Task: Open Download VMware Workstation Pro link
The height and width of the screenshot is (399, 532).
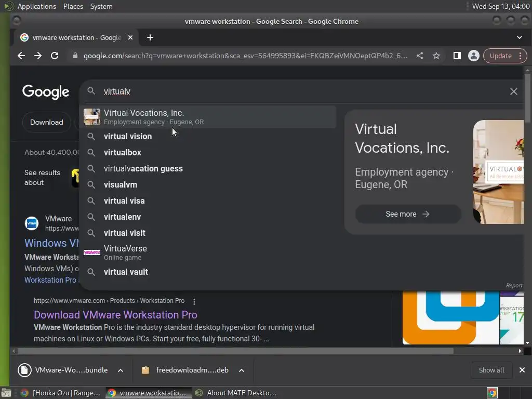Action: [115, 314]
